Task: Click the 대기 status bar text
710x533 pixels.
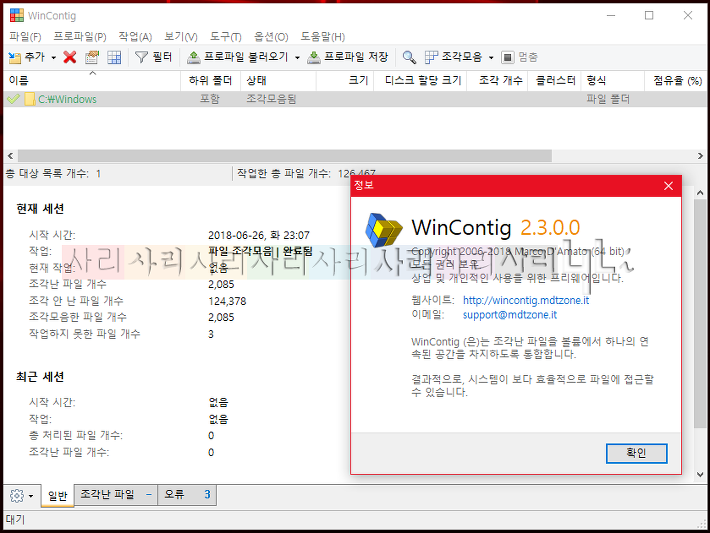Action: (15, 519)
